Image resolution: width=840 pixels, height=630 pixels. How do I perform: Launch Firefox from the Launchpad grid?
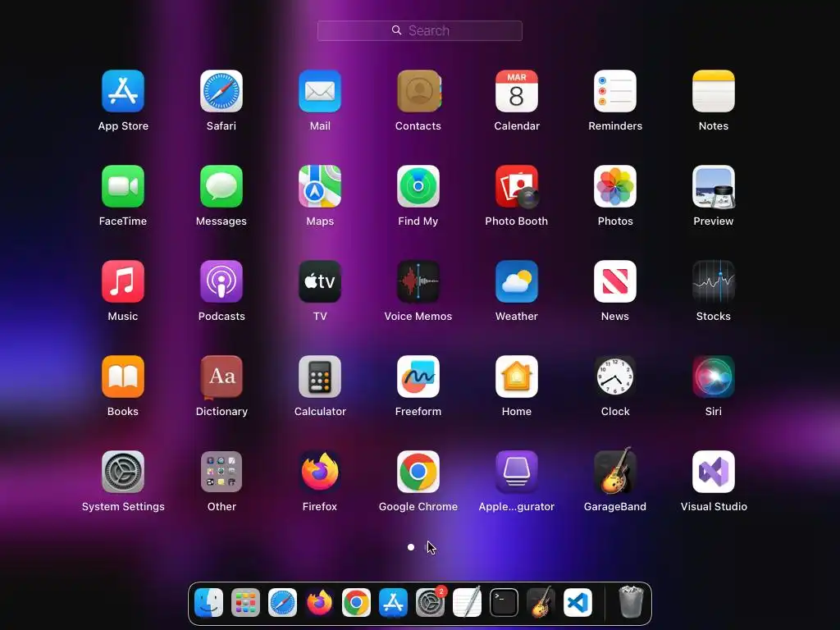pos(320,472)
